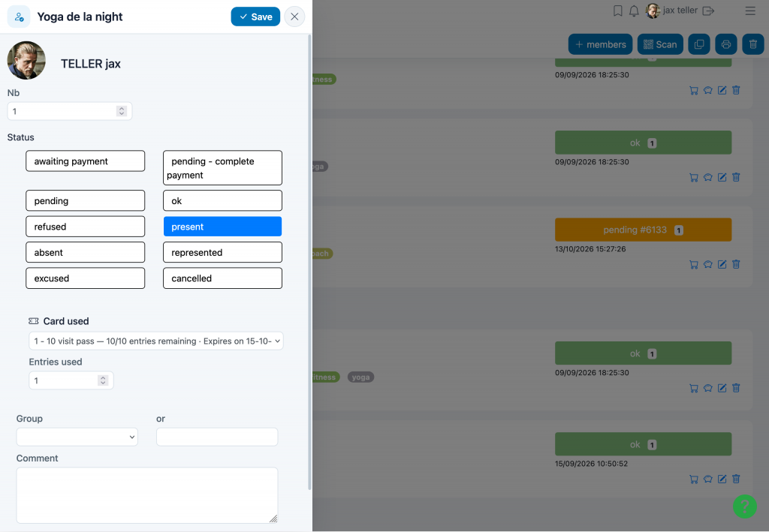Image resolution: width=769 pixels, height=532 pixels.
Task: Click the mask icon in the pending #6133 row
Action: point(707,265)
